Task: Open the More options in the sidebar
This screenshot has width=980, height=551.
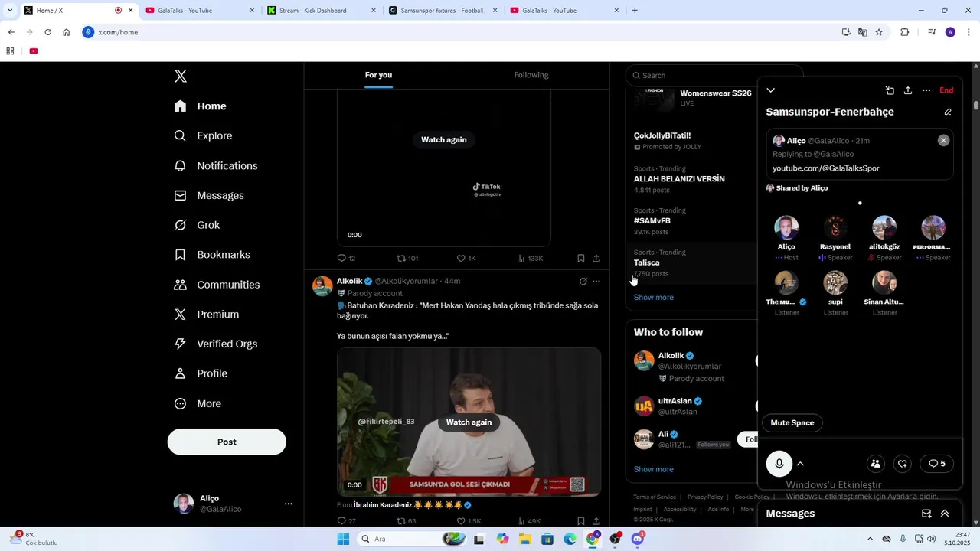Action: [198, 404]
